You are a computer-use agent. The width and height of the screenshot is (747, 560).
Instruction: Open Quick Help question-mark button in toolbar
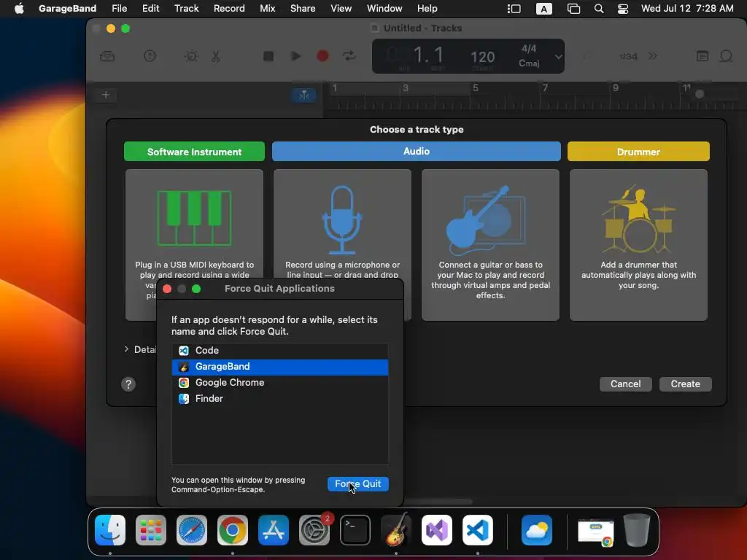tap(150, 56)
